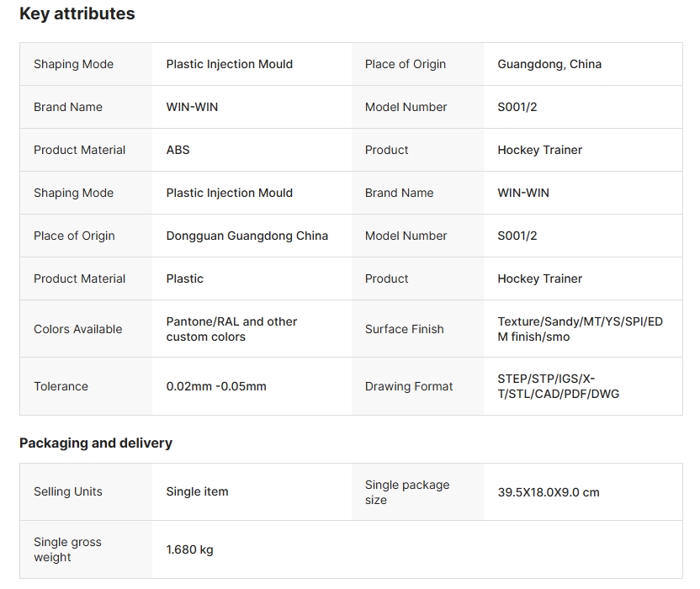Click the Surface Finish label
Image resolution: width=700 pixels, height=589 pixels.
tap(404, 329)
